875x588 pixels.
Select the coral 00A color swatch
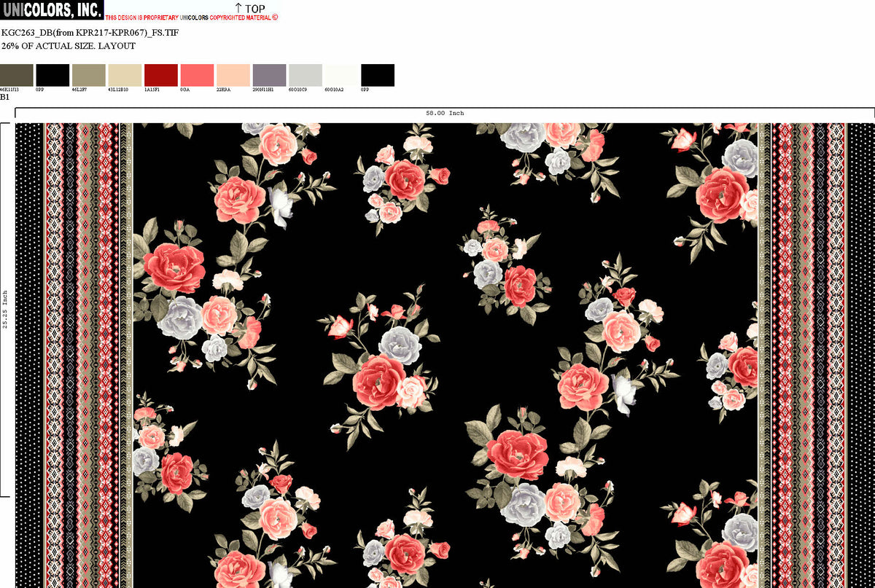(x=198, y=75)
